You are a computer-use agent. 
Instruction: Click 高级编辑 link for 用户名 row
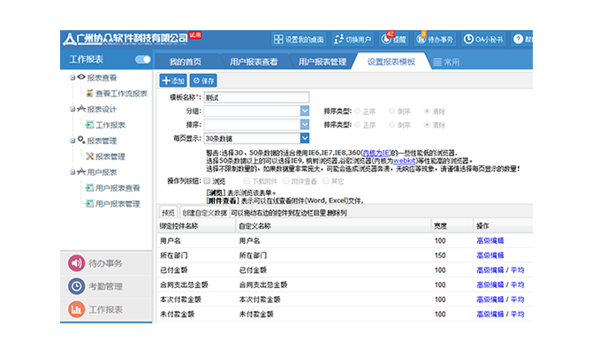click(x=491, y=240)
